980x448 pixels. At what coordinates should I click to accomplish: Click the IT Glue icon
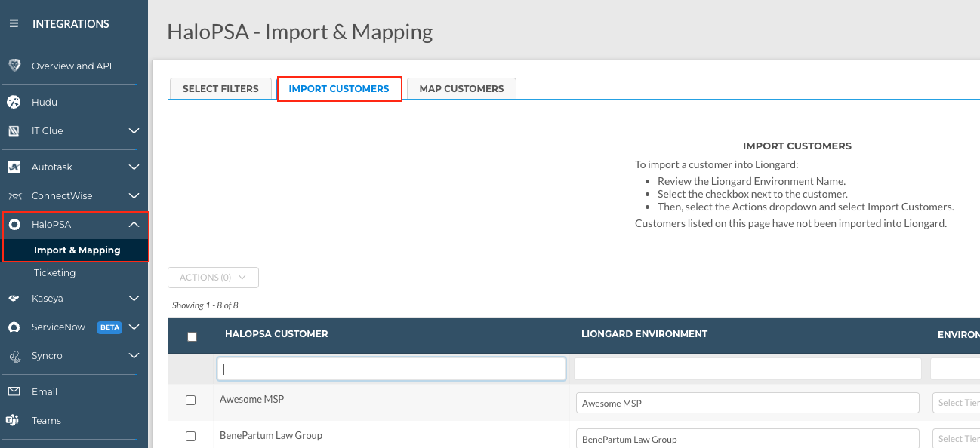point(14,130)
